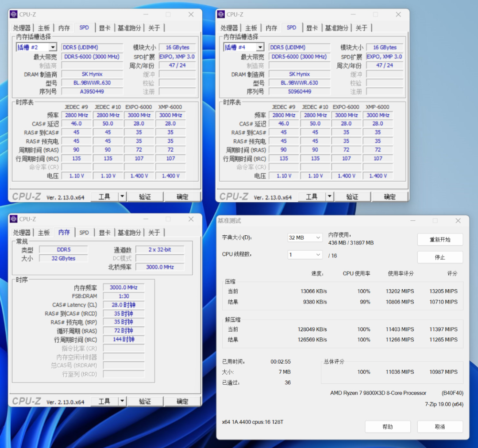The width and height of the screenshot is (478, 448).
Task: Close the benchmark 基准测试 window
Action: 458,221
